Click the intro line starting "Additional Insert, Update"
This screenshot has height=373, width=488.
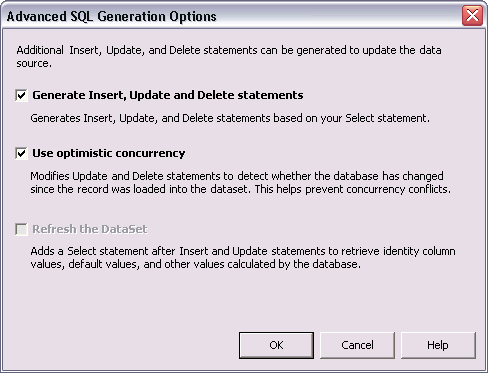coord(229,50)
